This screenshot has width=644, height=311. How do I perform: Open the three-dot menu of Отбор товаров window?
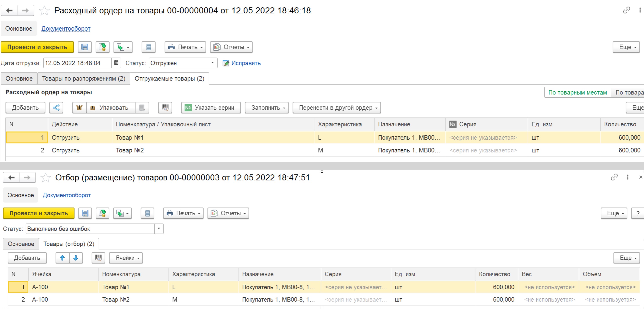627,177
